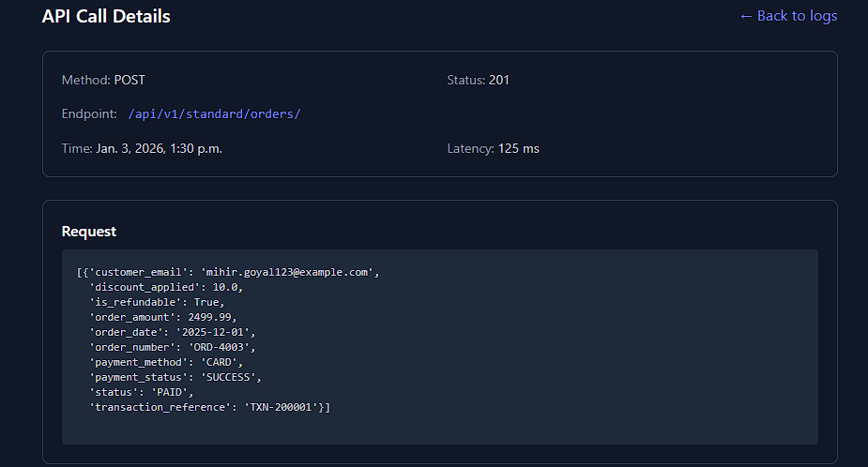Click the payment_status SUCCESS line
The height and width of the screenshot is (467, 868).
point(175,377)
